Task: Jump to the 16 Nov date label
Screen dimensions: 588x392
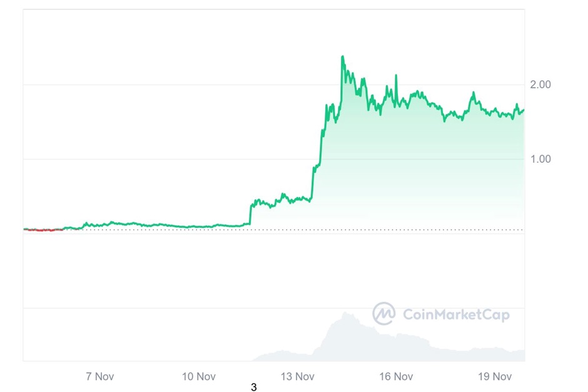Action: click(x=396, y=376)
